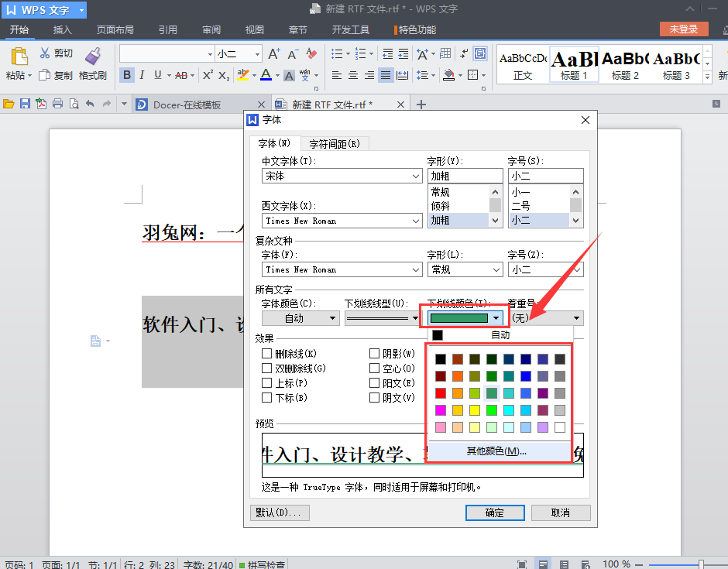Screen dimensions: 728x569
Task: Open the 复杂文种 字形(L) 常规 dropdown
Action: pyautogui.click(x=465, y=269)
